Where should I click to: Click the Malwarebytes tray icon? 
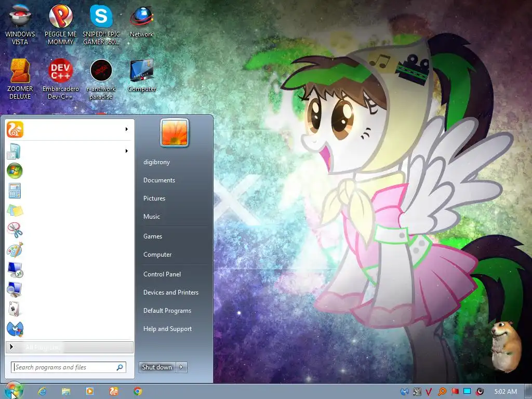click(404, 392)
